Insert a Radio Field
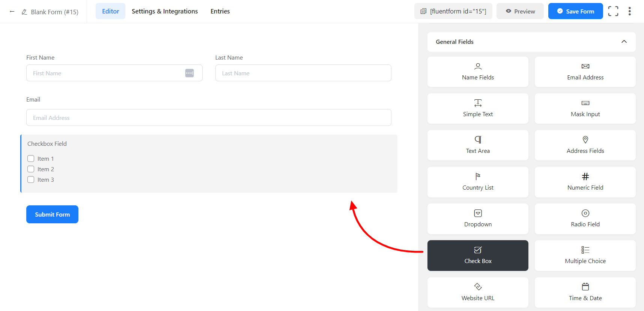This screenshot has width=644, height=311. tap(585, 219)
